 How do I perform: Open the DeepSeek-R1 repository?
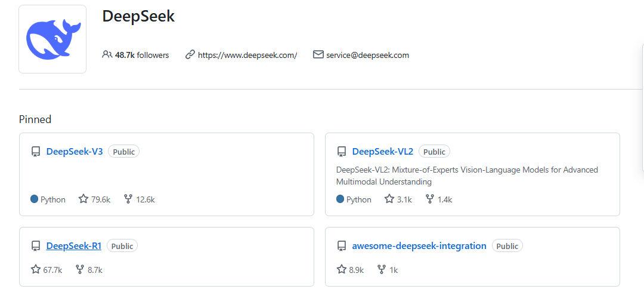[74, 246]
